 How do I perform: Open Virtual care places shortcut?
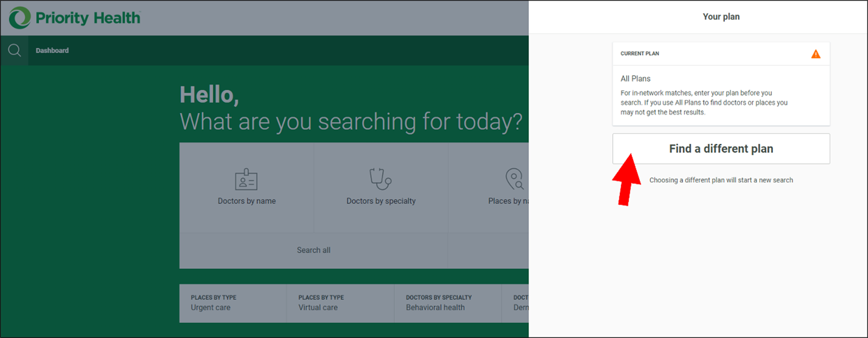pyautogui.click(x=340, y=303)
